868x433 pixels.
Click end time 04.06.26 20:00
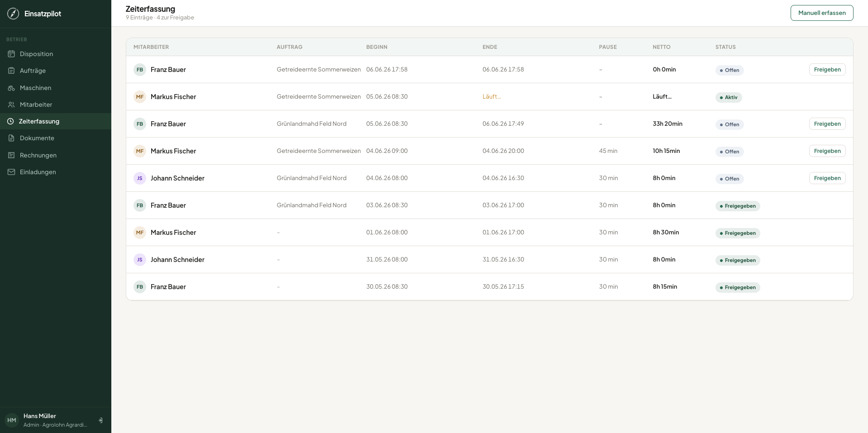(503, 151)
